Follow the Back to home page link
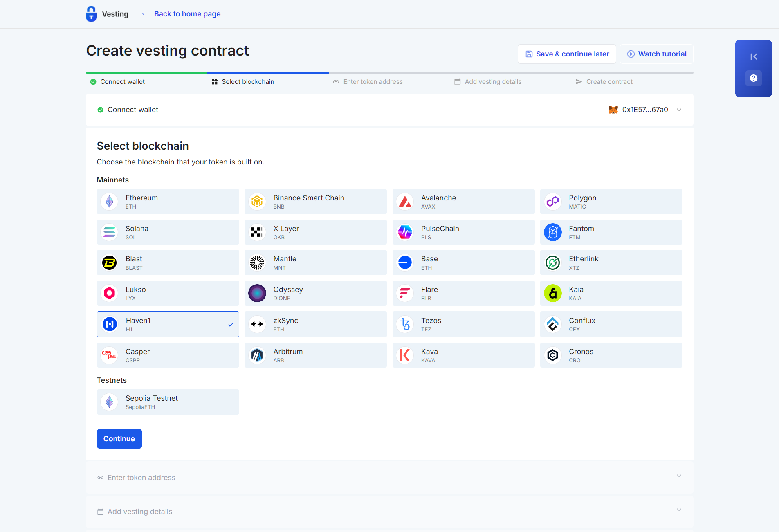 coord(187,13)
